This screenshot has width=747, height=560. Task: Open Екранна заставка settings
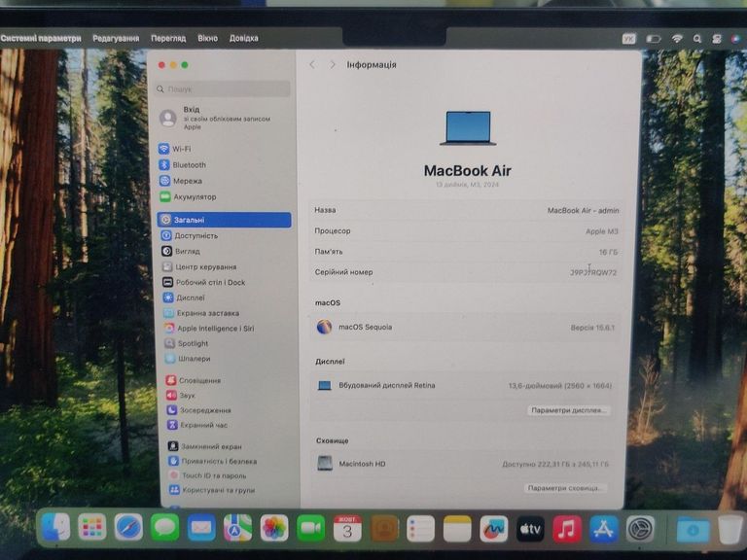click(x=201, y=313)
